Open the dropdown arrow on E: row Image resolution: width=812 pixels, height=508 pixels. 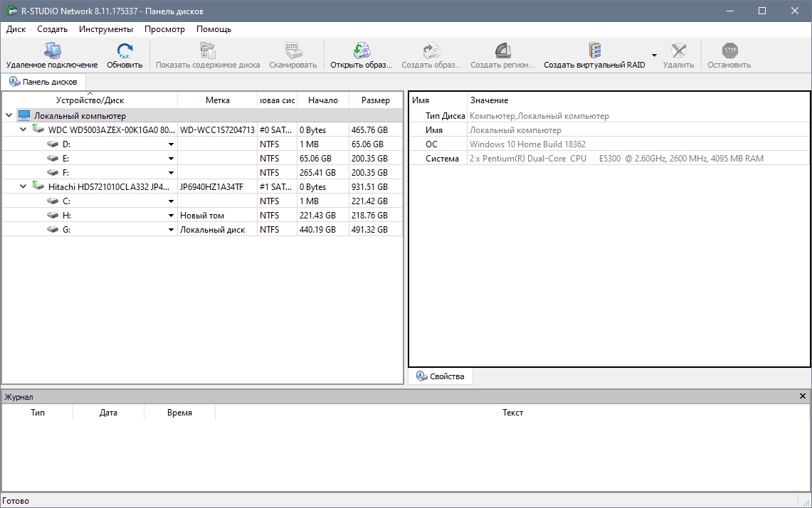click(171, 159)
